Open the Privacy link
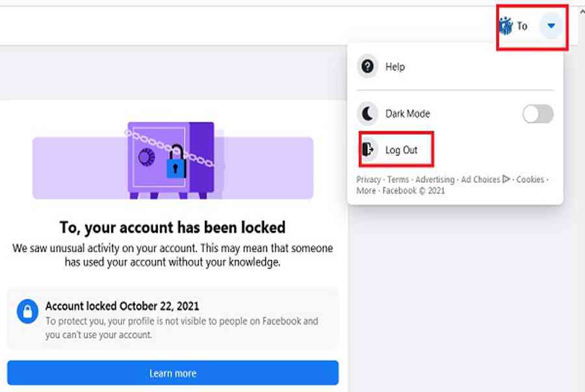Screen dimensions: 585x392 coord(369,179)
